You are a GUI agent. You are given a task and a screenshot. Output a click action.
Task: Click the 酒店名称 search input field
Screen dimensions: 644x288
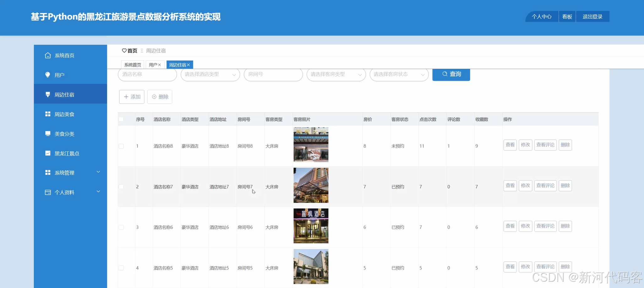click(147, 74)
